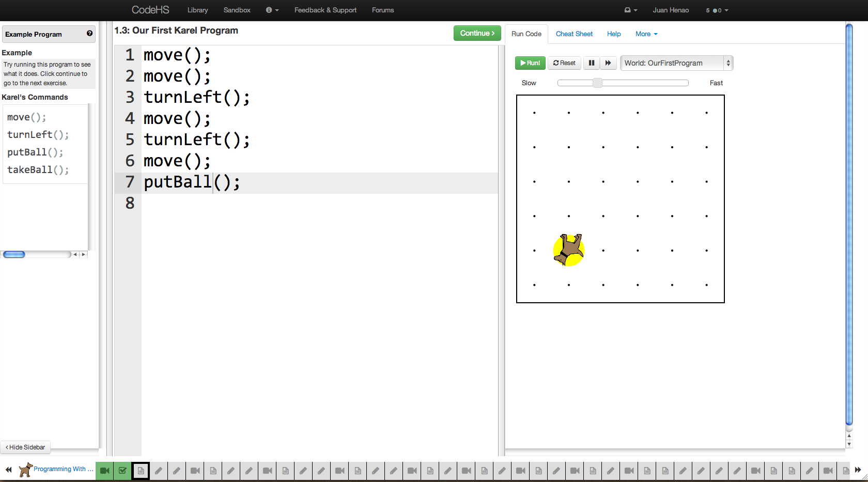
Task: Open the Help tab
Action: click(613, 34)
